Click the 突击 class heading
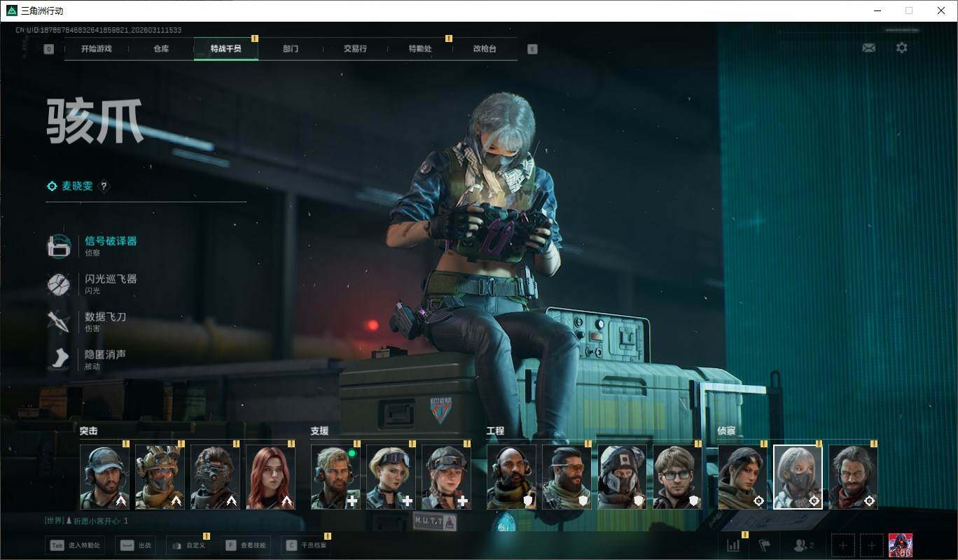The image size is (958, 560). coord(89,431)
